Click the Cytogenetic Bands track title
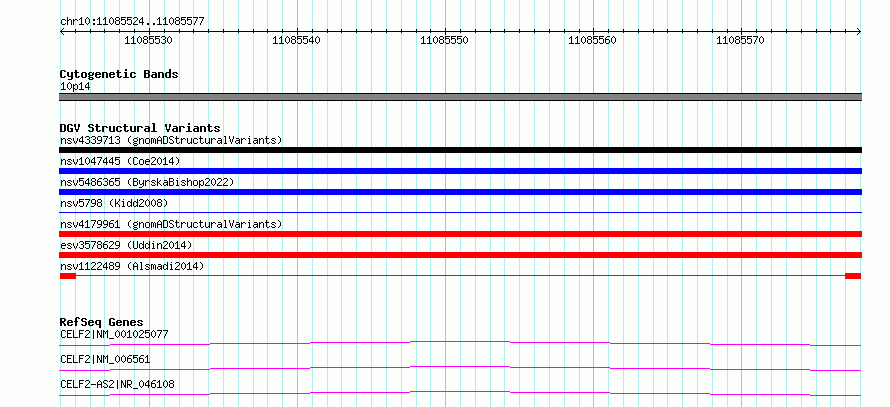Image resolution: width=890 pixels, height=407 pixels. [x=119, y=74]
